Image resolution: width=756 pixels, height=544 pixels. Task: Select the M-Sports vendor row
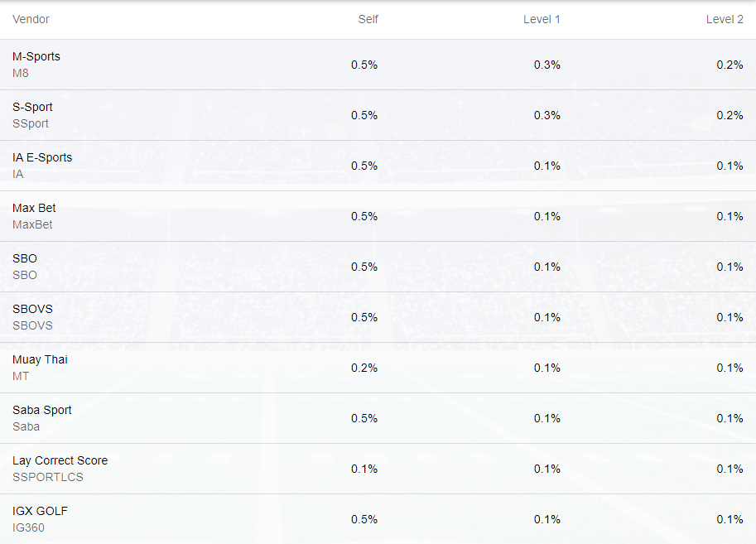(36, 56)
